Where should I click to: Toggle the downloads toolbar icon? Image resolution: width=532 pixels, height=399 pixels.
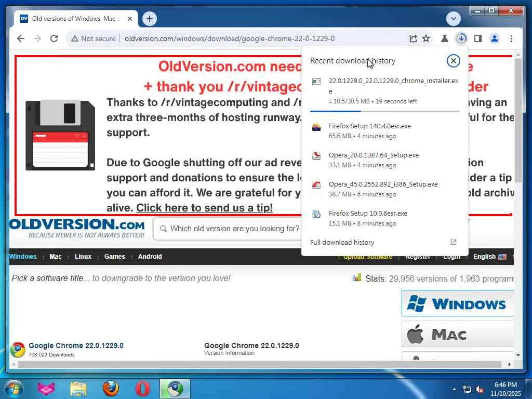coord(461,38)
